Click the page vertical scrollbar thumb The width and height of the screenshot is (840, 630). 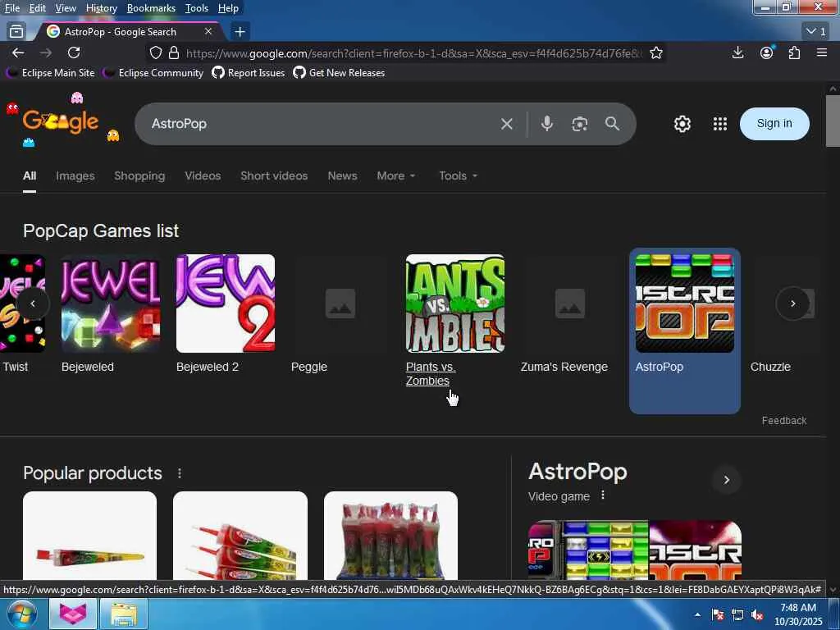tap(833, 121)
